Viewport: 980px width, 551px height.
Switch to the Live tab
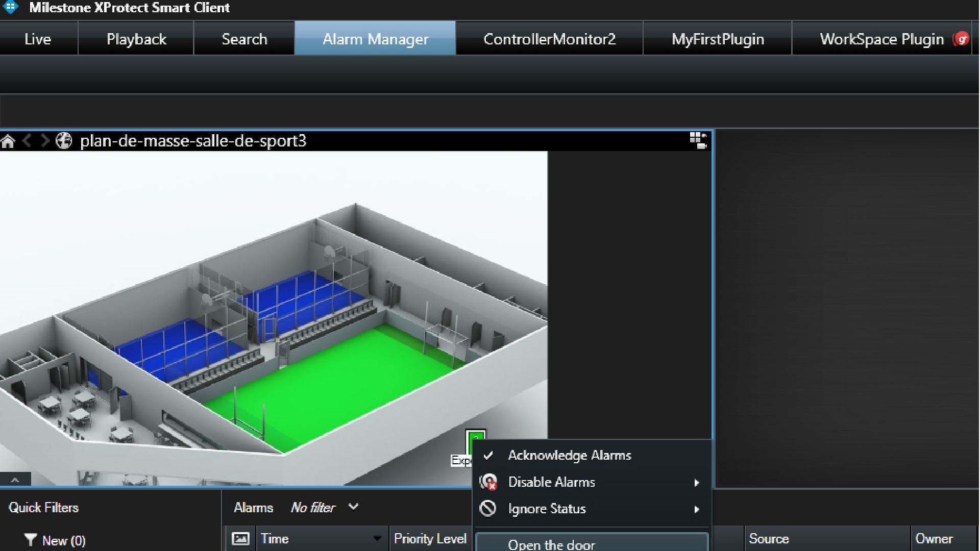(39, 38)
